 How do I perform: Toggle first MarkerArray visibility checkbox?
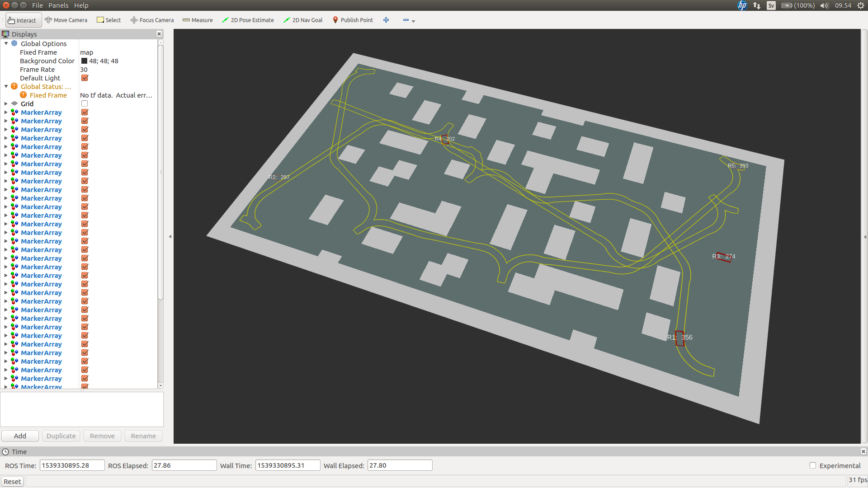84,112
